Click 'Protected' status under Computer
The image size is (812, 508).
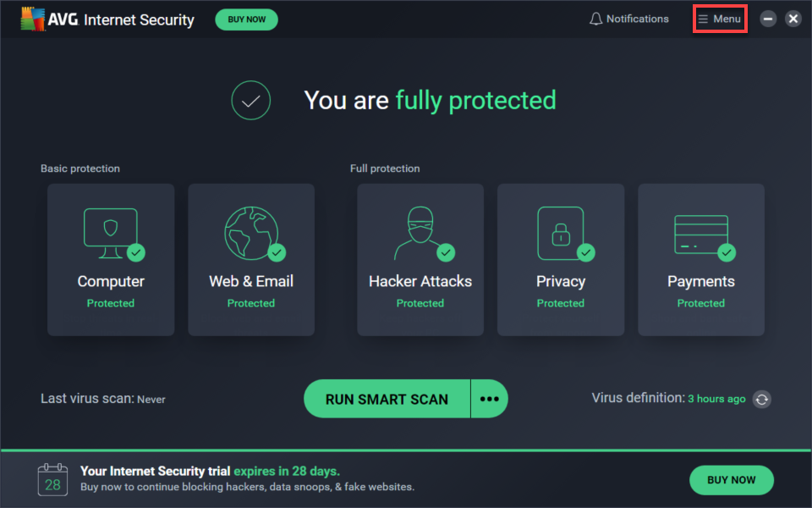(111, 303)
